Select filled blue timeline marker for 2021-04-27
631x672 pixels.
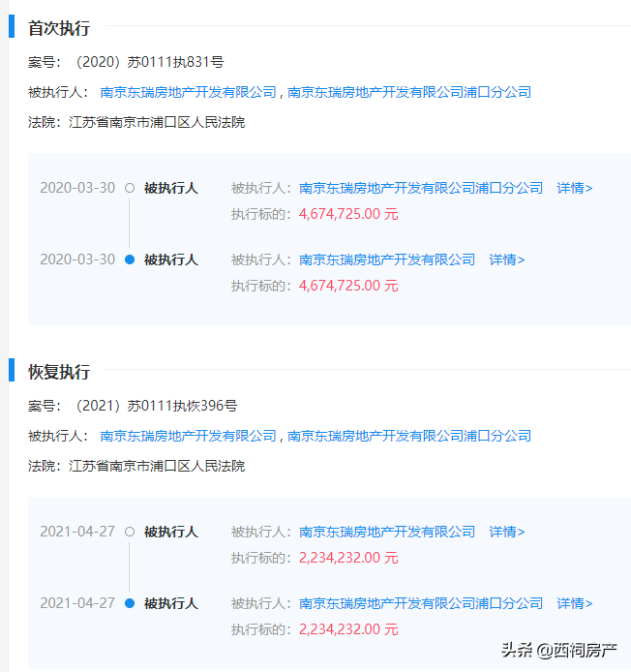130,603
